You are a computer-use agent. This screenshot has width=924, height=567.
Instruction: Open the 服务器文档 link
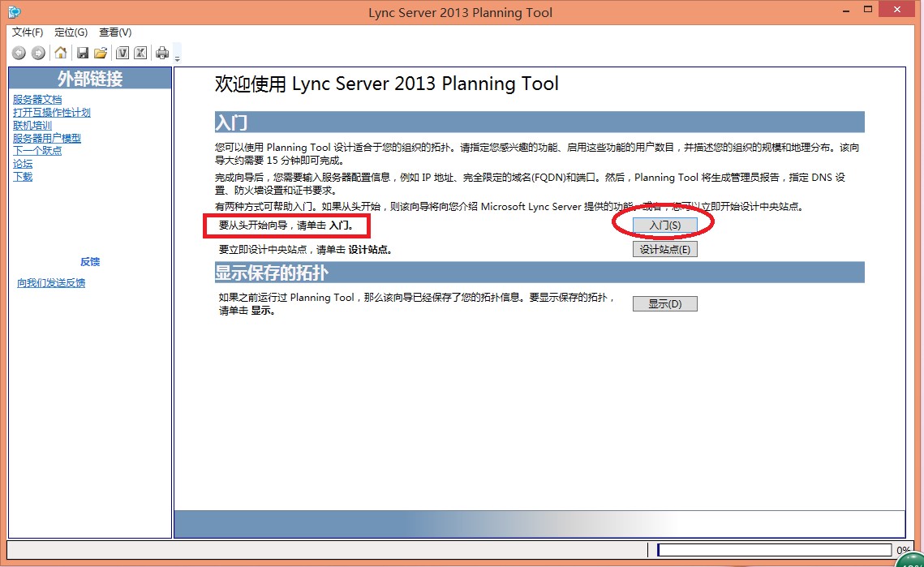tap(37, 100)
